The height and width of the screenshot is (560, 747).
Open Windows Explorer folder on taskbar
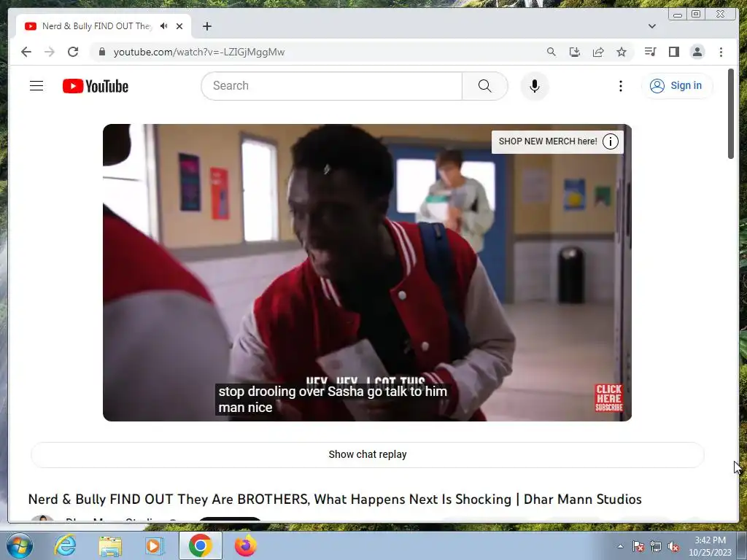110,546
